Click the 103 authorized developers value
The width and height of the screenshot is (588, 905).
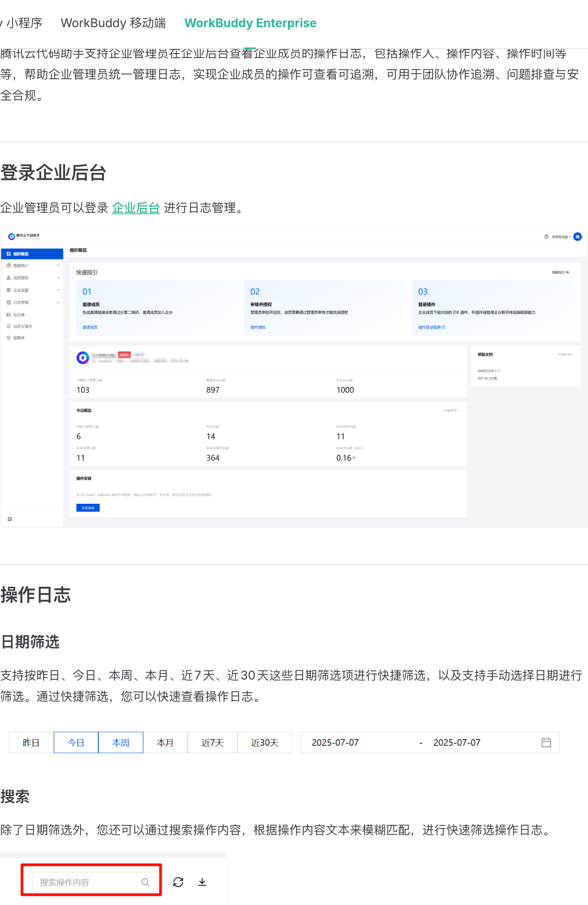pyautogui.click(x=83, y=390)
